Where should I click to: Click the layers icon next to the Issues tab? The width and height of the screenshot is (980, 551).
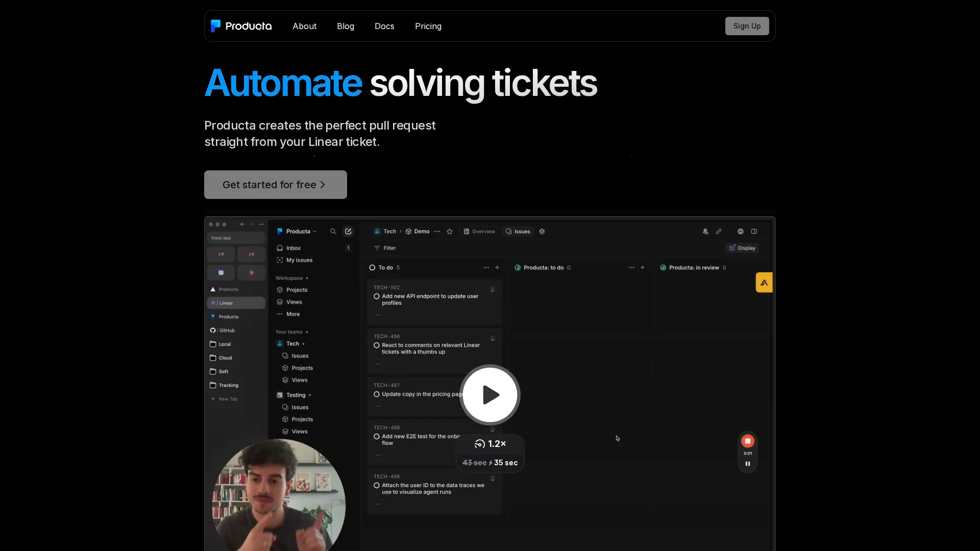[542, 232]
